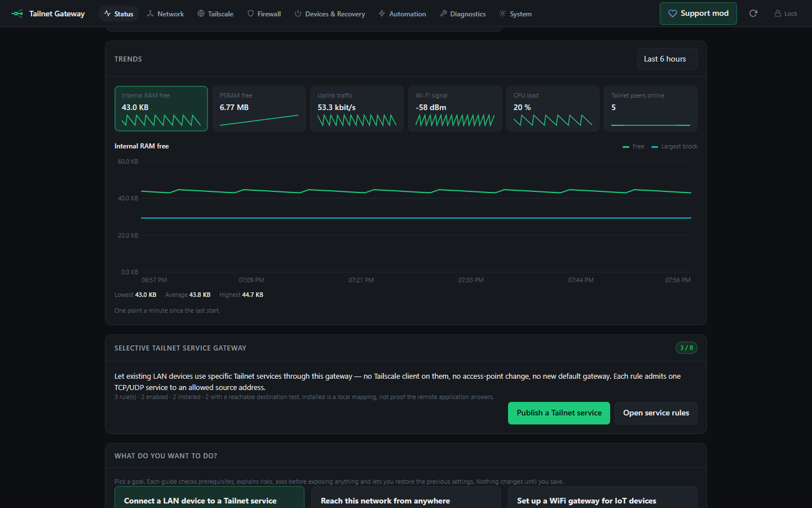
Task: Open Reach this network from anywhere card
Action: (x=405, y=497)
